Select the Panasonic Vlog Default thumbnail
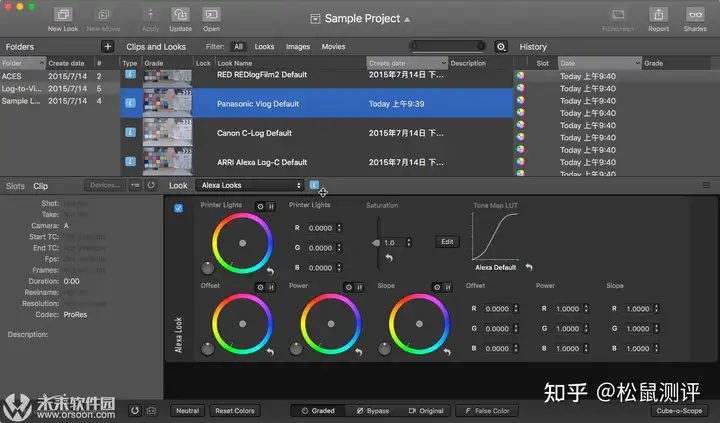Viewport: 720px width, 423px height. [168, 103]
